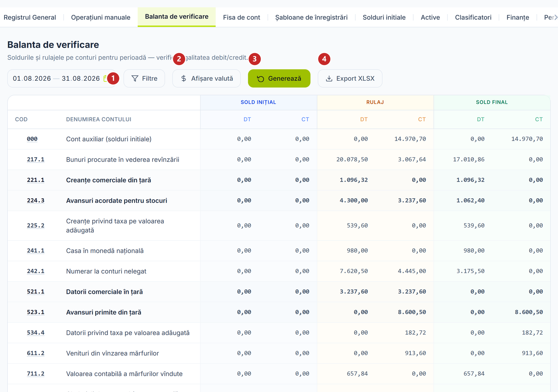This screenshot has width=558, height=392.
Task: Open account 225.2 link
Action: pos(36,225)
